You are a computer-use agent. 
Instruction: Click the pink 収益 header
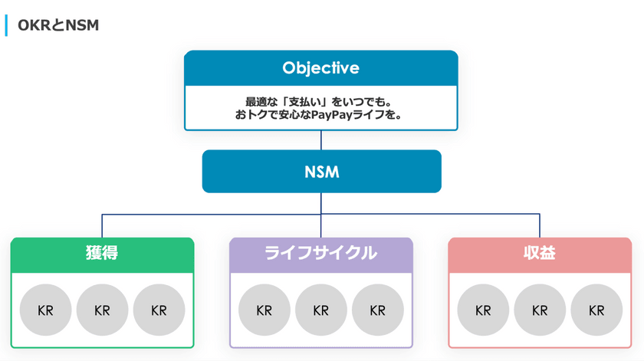coord(540,254)
